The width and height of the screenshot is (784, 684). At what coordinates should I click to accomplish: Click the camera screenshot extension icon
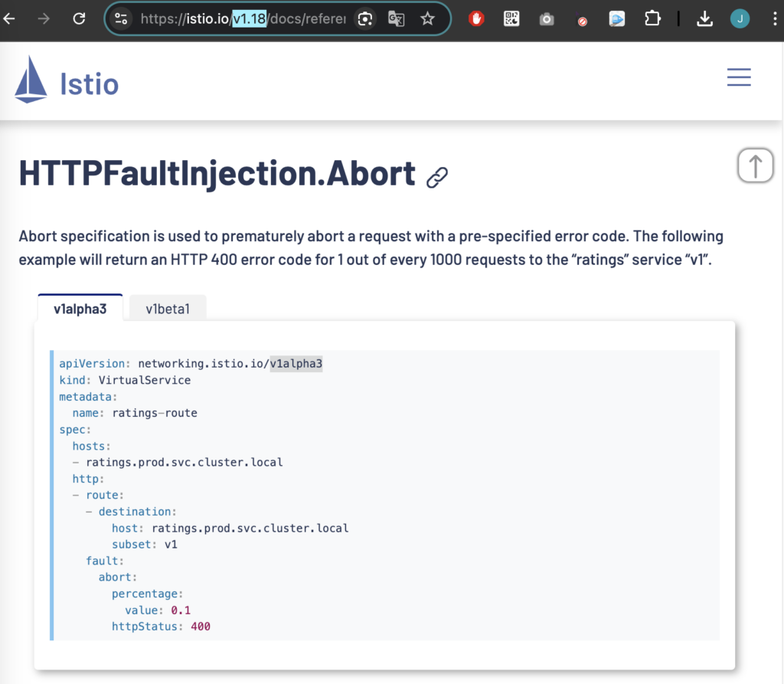pos(547,19)
